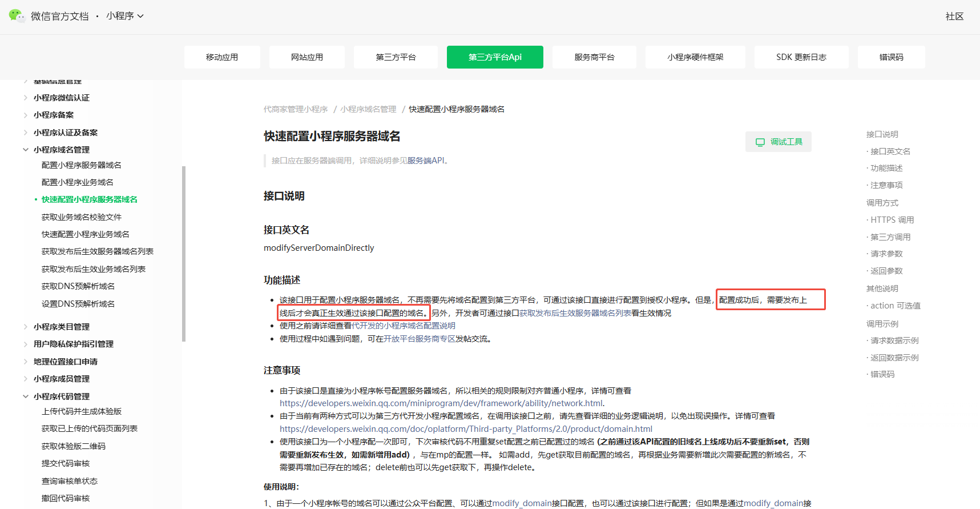Screen dimensions: 980x509
Task: Open the 服务端API link
Action: coord(426,161)
